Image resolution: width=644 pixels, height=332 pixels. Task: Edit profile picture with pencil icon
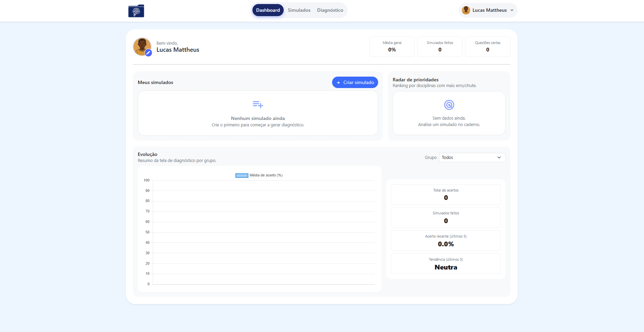click(148, 53)
